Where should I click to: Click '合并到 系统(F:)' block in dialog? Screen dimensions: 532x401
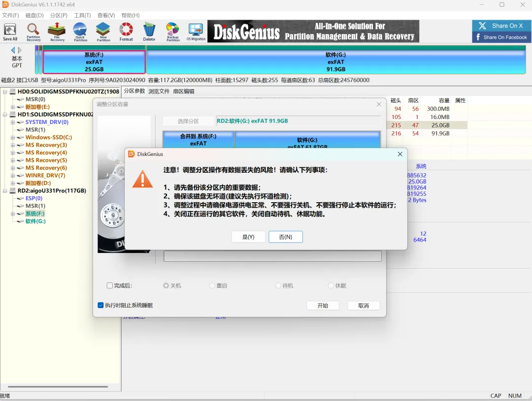198,140
